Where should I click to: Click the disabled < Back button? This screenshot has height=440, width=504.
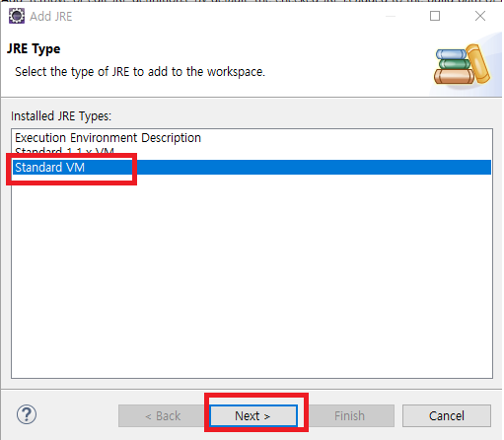[x=163, y=416]
